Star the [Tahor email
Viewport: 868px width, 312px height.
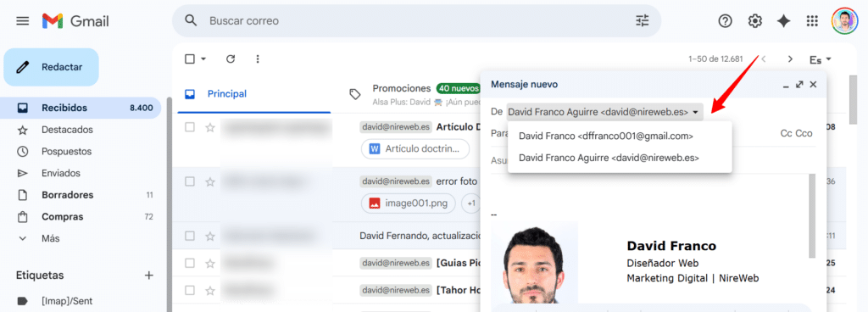(x=210, y=291)
